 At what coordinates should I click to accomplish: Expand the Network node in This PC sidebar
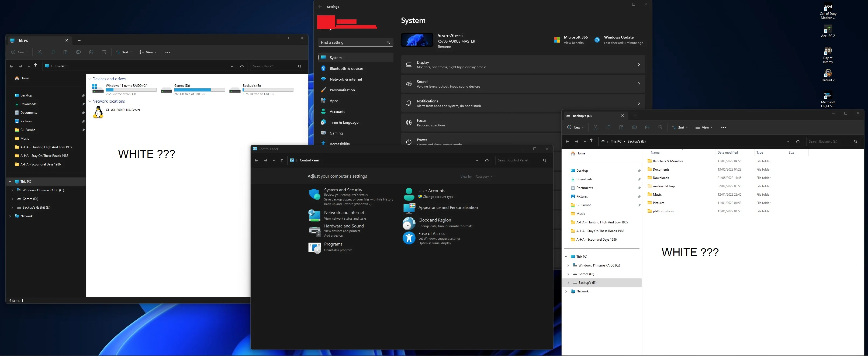tap(10, 216)
